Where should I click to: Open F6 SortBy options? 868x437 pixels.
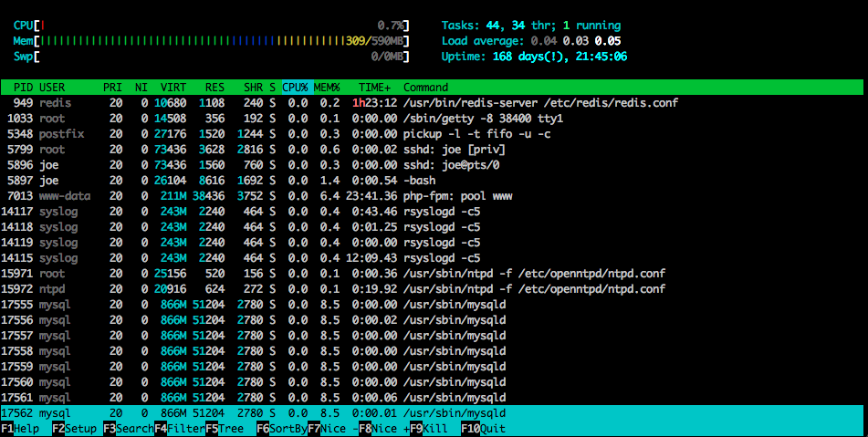pyautogui.click(x=281, y=429)
